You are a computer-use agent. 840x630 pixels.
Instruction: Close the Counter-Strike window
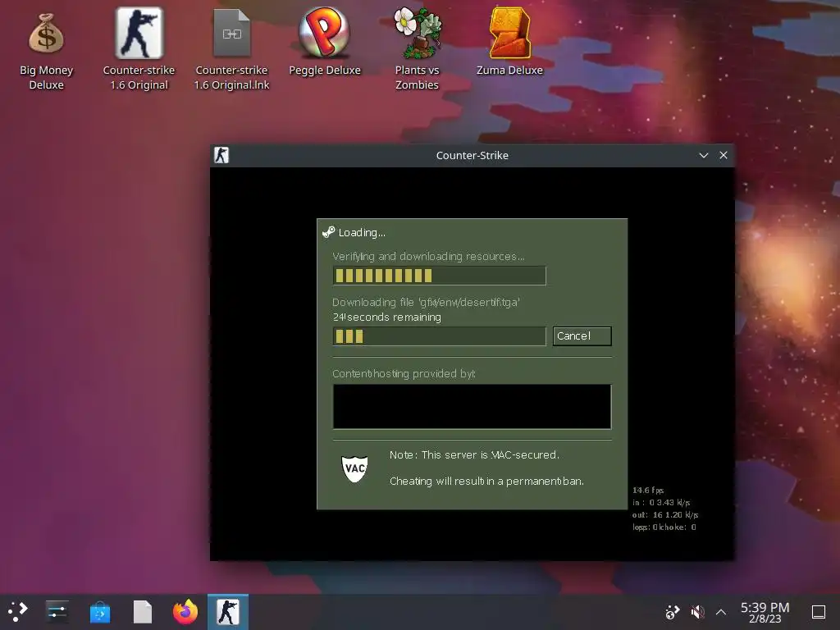pyautogui.click(x=724, y=155)
